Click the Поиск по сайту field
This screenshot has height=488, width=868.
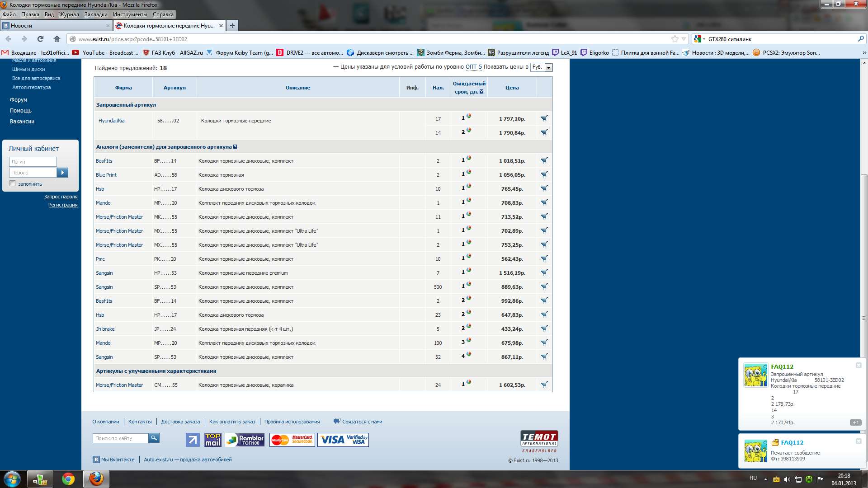pos(120,438)
